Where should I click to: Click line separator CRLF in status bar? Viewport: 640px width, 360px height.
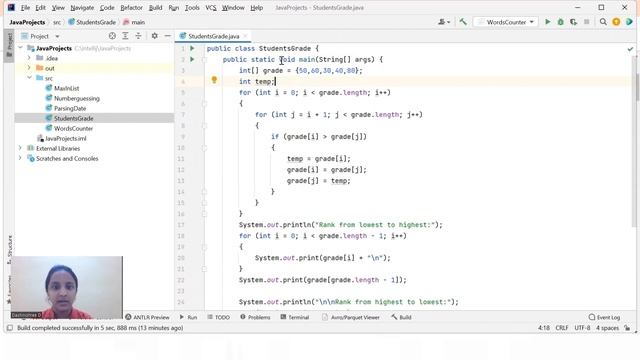(x=562, y=328)
